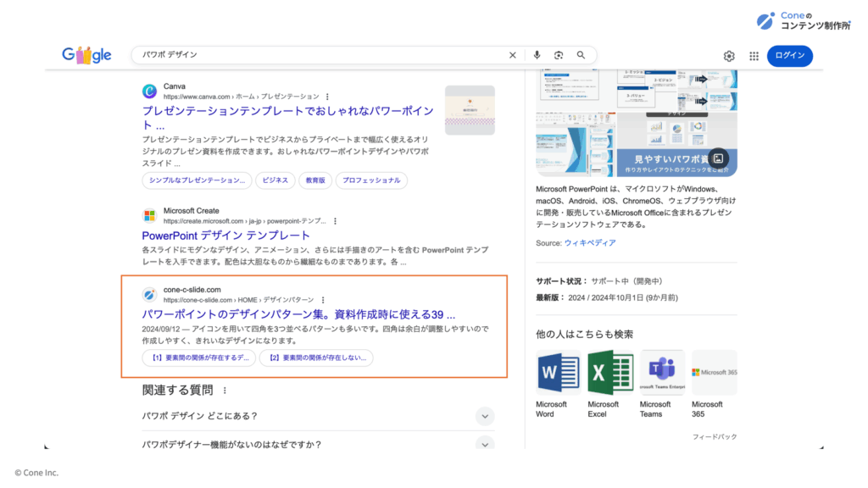Open the Microsoft Word icon
The width and height of the screenshot is (868, 488).
[x=559, y=372]
